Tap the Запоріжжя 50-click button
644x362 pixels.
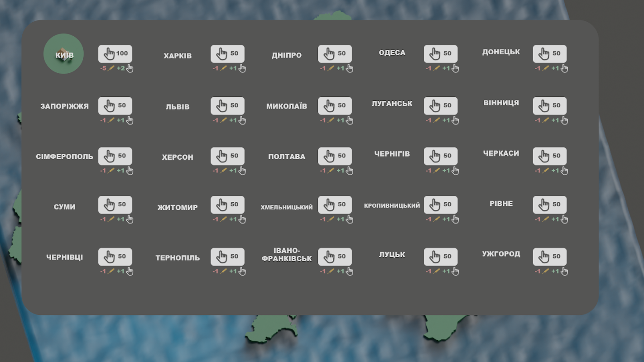click(x=115, y=106)
